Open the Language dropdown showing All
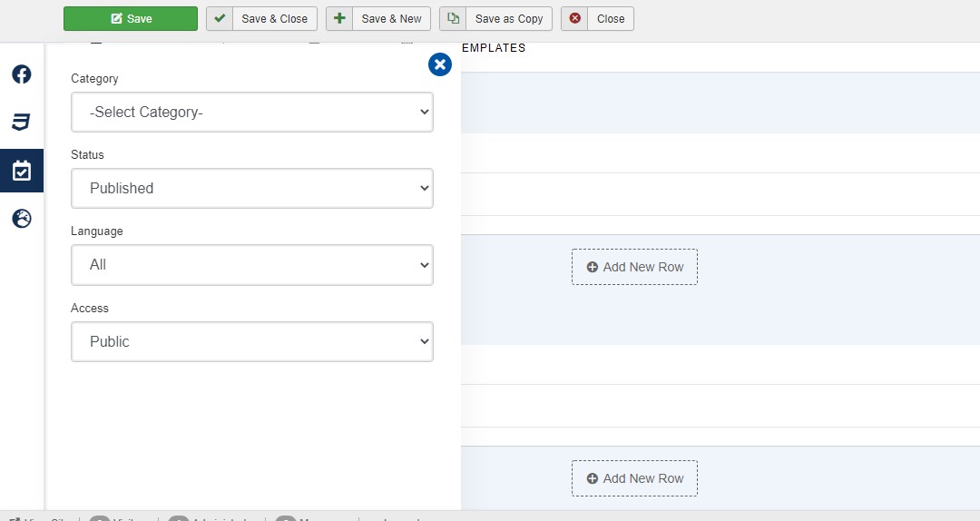Screen dimensions: 980x521 252,265
